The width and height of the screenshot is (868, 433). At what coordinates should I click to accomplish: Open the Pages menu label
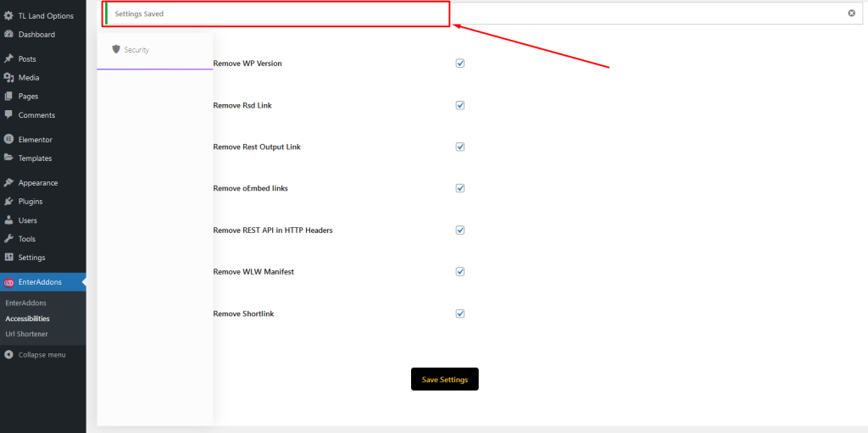coord(28,97)
